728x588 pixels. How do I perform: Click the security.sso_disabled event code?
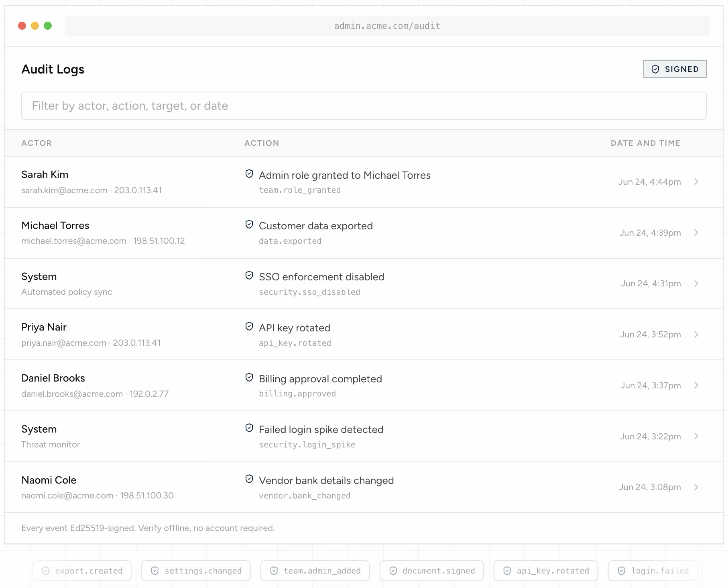(x=309, y=292)
